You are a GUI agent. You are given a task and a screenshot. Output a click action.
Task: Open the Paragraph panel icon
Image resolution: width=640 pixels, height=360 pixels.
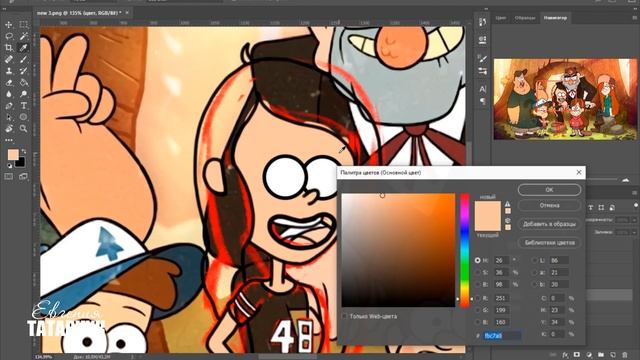tap(482, 101)
